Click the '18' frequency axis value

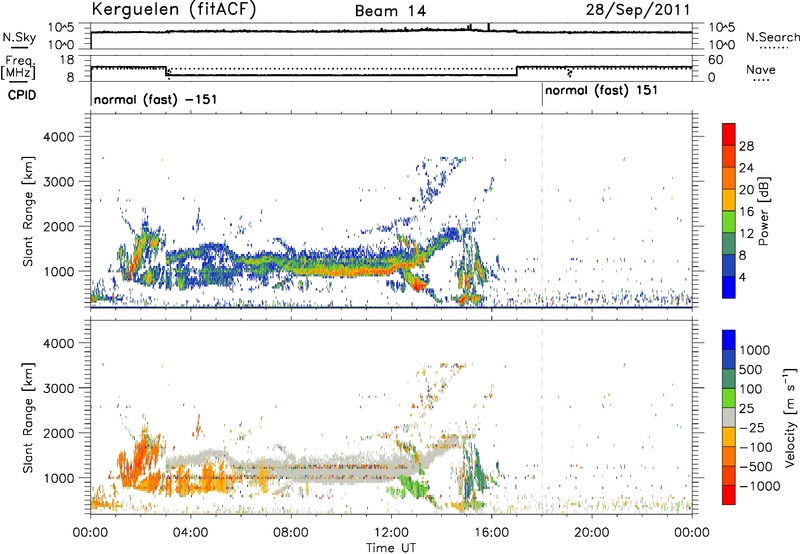point(67,60)
